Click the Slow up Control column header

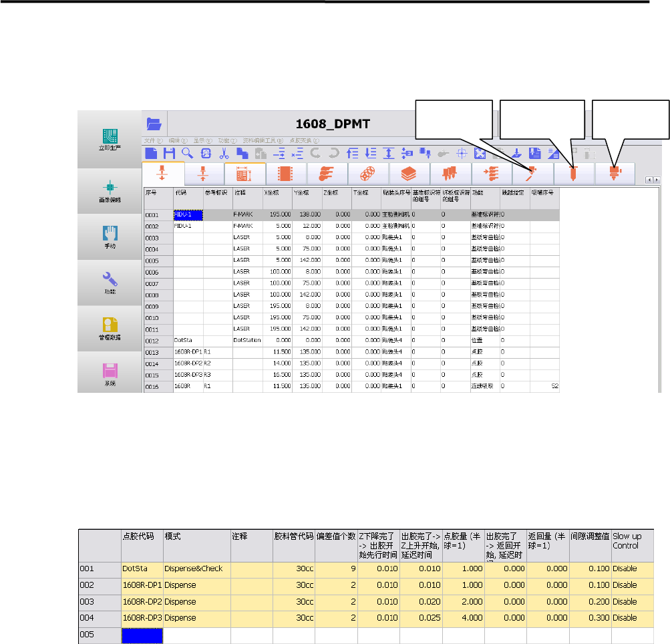pyautogui.click(x=633, y=546)
